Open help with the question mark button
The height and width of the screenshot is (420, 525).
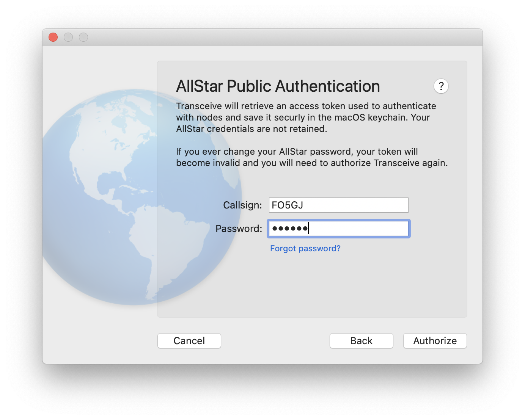pos(441,86)
